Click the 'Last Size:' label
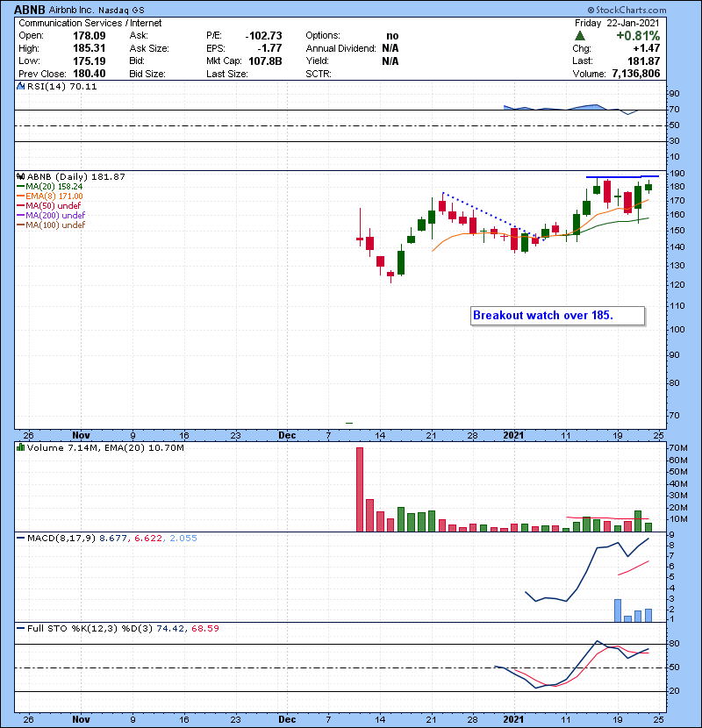Image resolution: width=702 pixels, height=728 pixels. coord(226,74)
